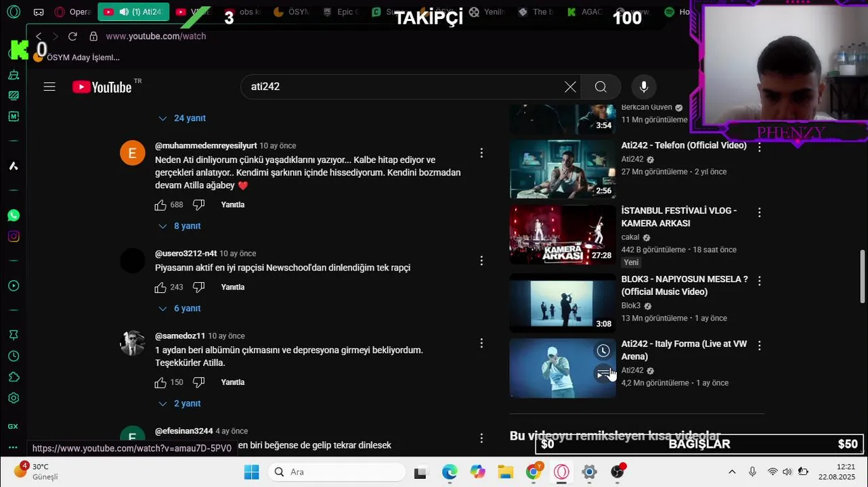Like the comment by @muhammedemreyesilyurt

pyautogui.click(x=160, y=205)
